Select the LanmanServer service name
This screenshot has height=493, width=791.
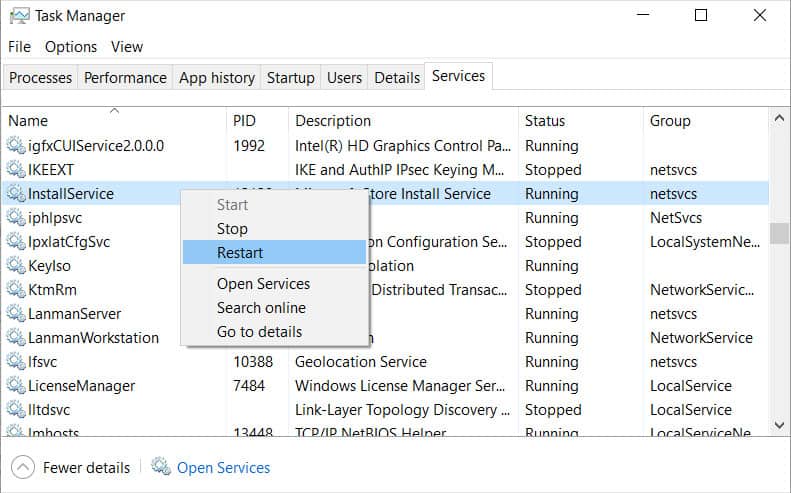pos(74,314)
